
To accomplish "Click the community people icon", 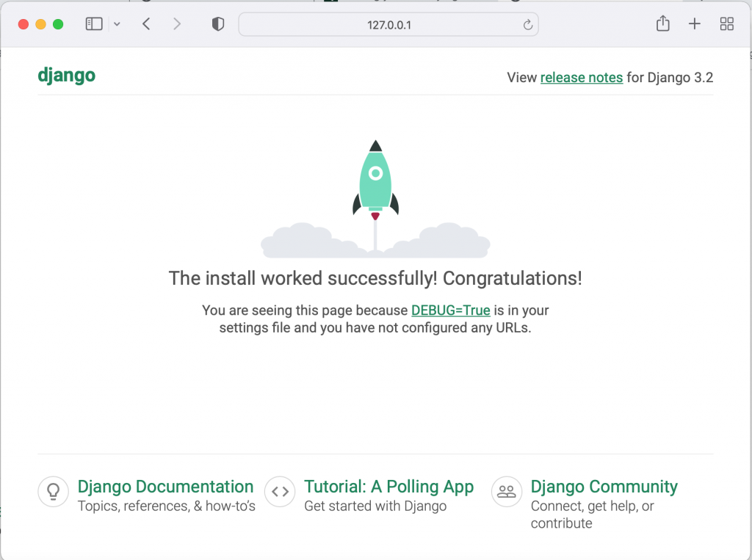I will tap(507, 492).
